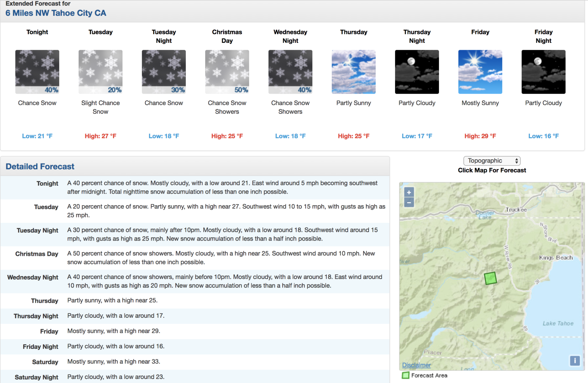The image size is (588, 383).
Task: Zoom in the map with plus button
Action: coord(409,193)
